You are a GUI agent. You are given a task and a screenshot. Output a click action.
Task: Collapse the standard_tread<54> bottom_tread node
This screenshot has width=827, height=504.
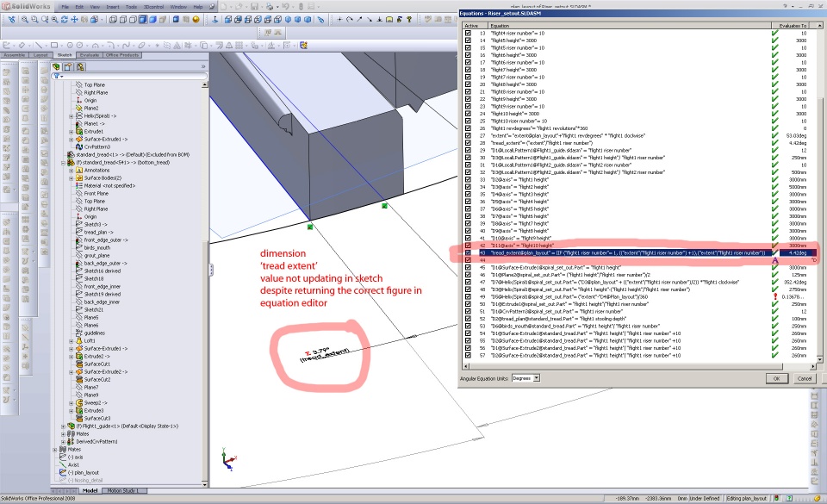pos(63,163)
